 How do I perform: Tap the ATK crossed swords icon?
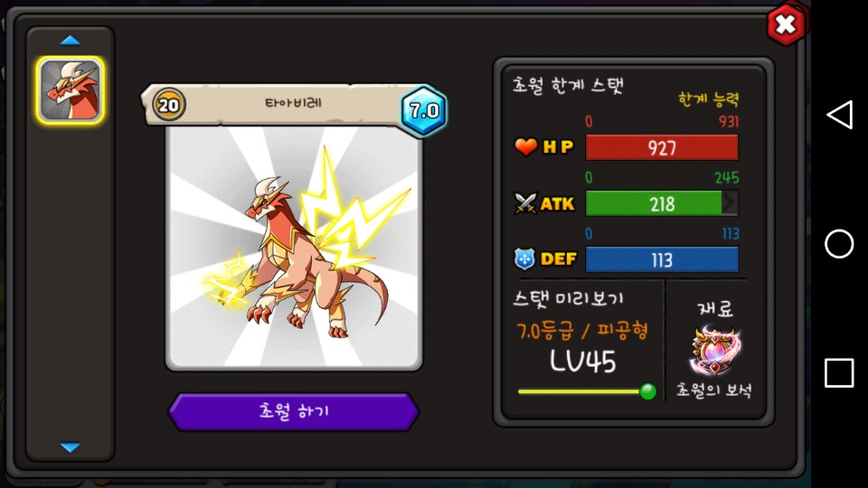(x=524, y=203)
